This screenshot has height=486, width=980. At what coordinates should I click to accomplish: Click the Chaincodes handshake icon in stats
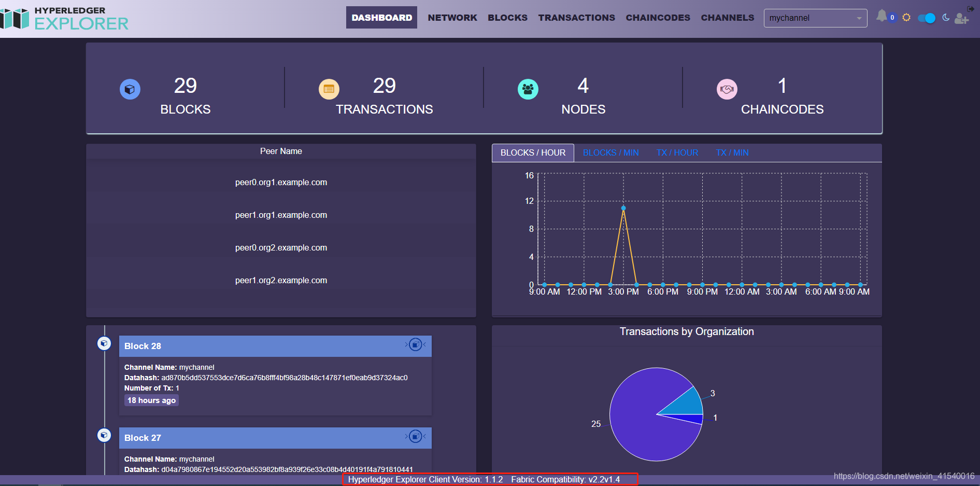[727, 89]
